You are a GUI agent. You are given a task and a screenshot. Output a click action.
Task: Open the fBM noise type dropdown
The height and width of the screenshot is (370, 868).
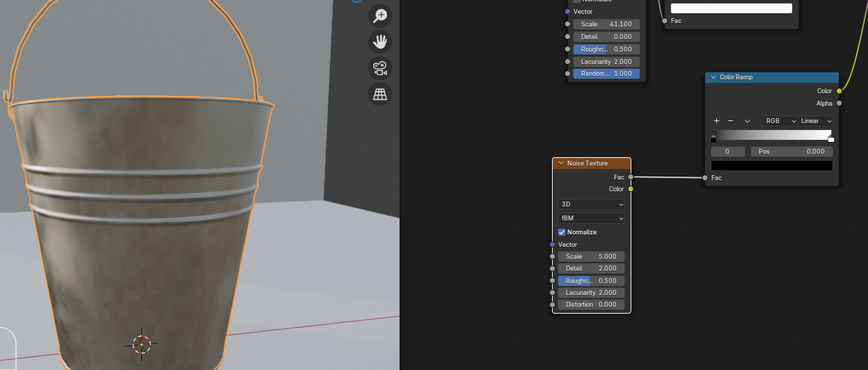click(591, 218)
